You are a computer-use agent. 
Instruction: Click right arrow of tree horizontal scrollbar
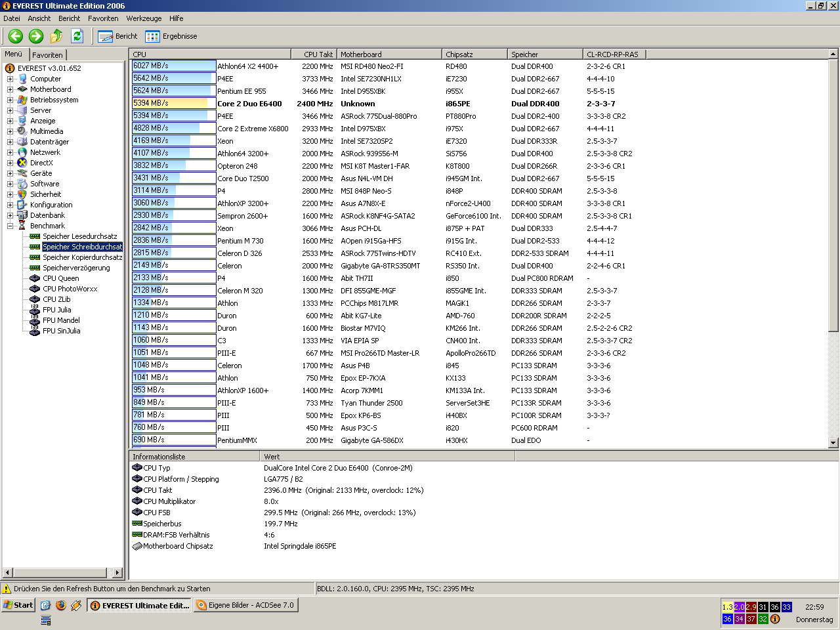point(117,572)
